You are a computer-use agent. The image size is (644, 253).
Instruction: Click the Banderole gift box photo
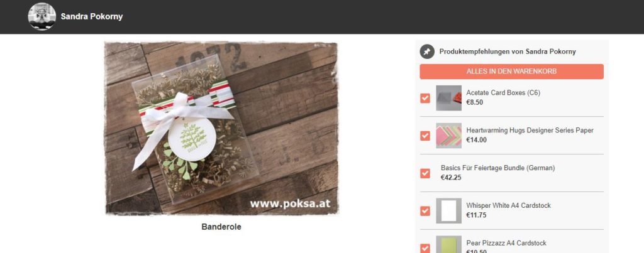221,128
